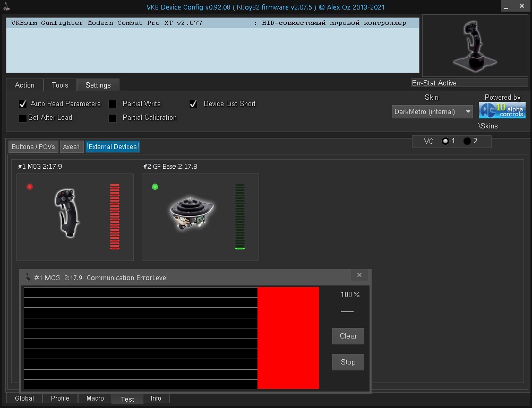Image resolution: width=532 pixels, height=408 pixels.
Task: Open the Macro bottom tab
Action: (x=95, y=398)
